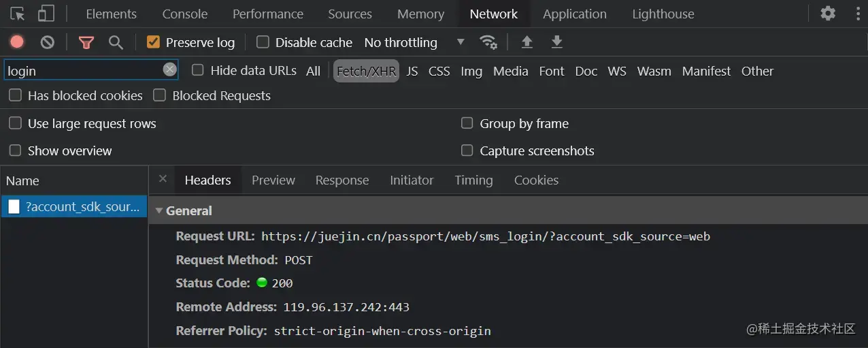Open the DevTools more options menu
Screen dimensions: 868x348
856,13
